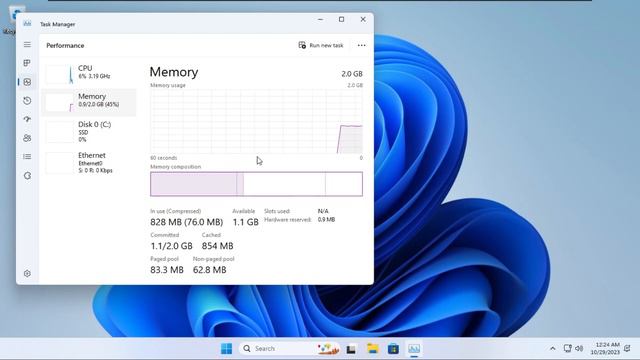This screenshot has height=360, width=640.
Task: Click the taskbar Search box
Action: 289,349
